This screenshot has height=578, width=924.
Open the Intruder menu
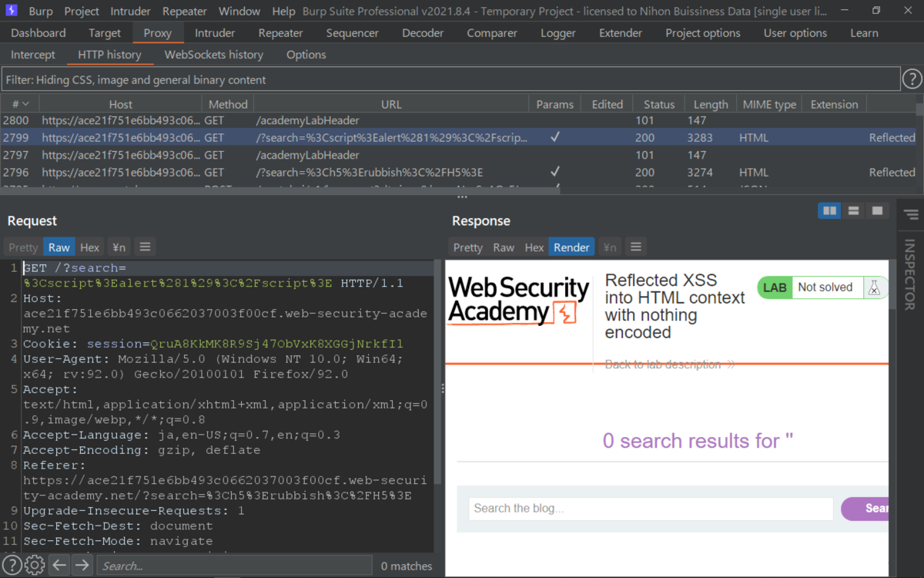pos(132,11)
